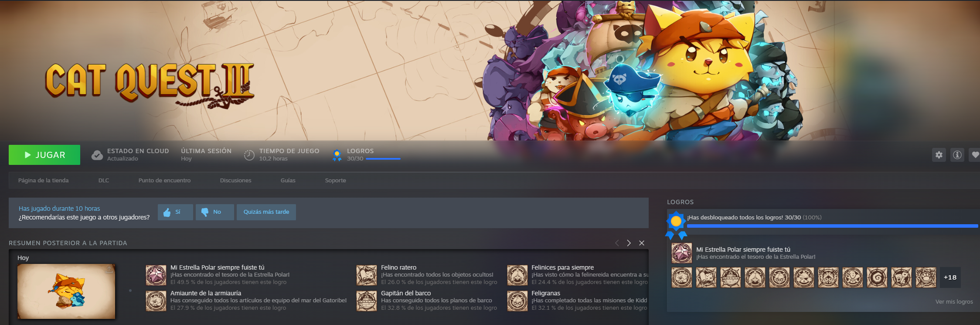
Task: Click the 'El 26.0 % de los jugadores' stat line
Action: 439,282
